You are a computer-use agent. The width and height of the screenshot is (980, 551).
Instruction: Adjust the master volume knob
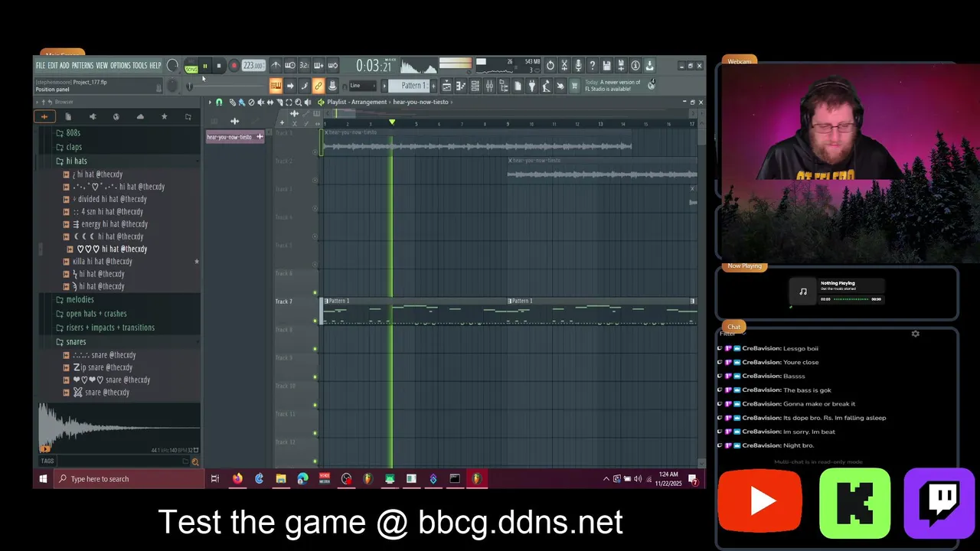coord(172,66)
